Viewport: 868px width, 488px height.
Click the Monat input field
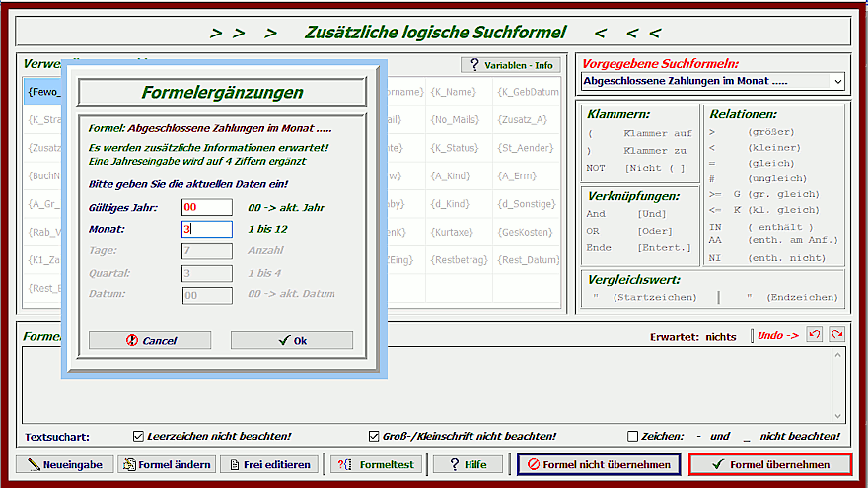coord(206,229)
